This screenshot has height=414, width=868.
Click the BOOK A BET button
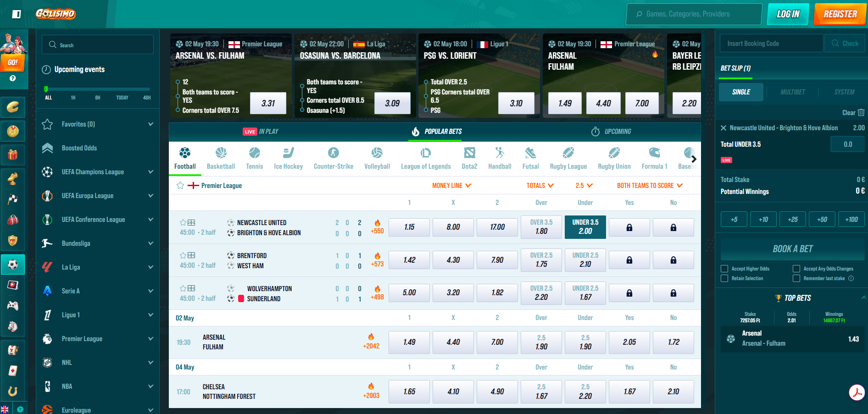coord(793,249)
